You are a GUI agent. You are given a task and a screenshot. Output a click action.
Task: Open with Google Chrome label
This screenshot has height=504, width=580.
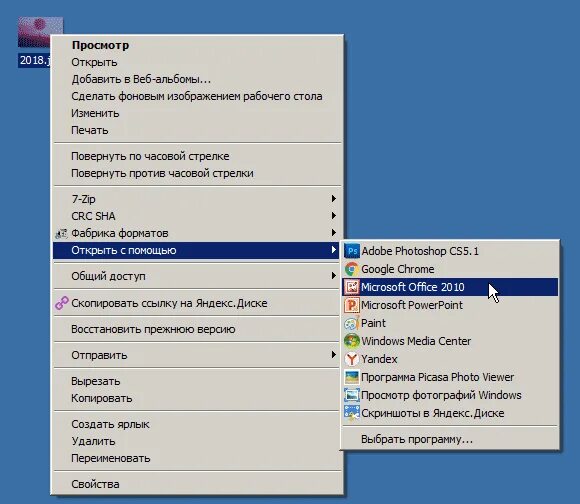pyautogui.click(x=398, y=269)
